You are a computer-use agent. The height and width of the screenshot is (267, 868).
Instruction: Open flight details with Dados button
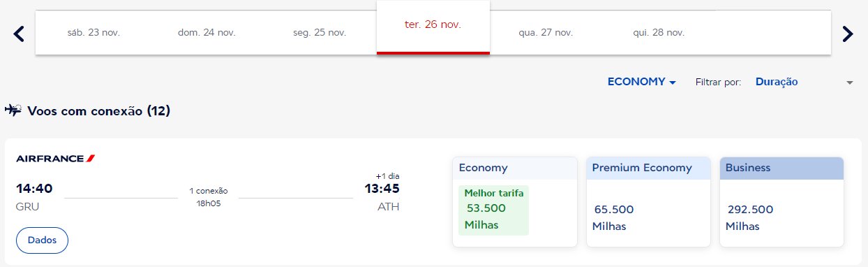point(42,240)
